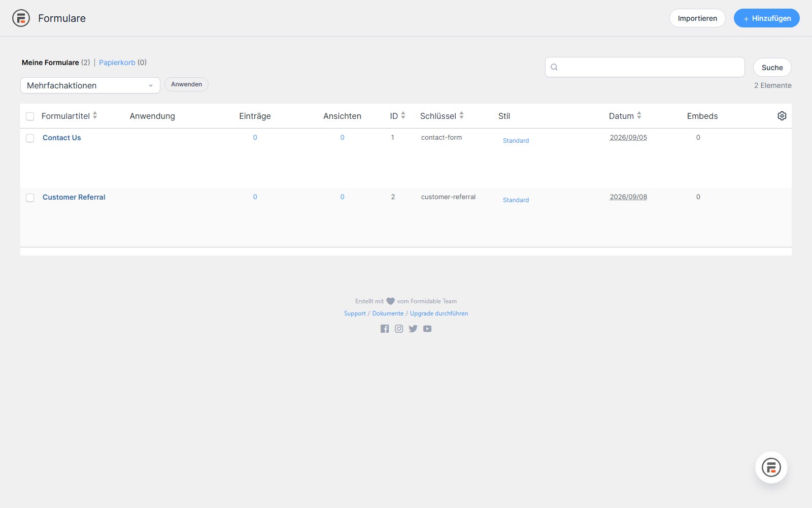Visit the Facebook icon in footer
Viewport: 812px width, 508px height.
[x=385, y=329]
